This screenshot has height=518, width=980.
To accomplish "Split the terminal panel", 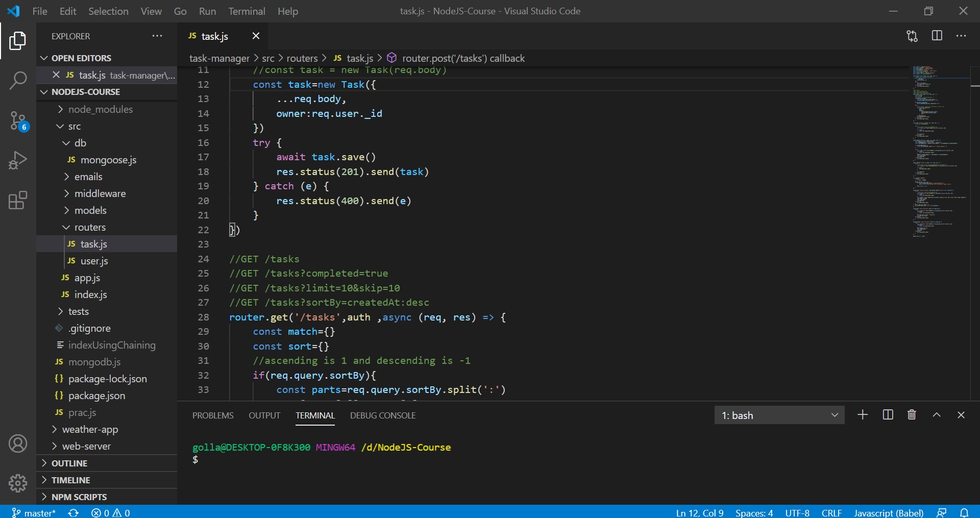I will pyautogui.click(x=888, y=415).
